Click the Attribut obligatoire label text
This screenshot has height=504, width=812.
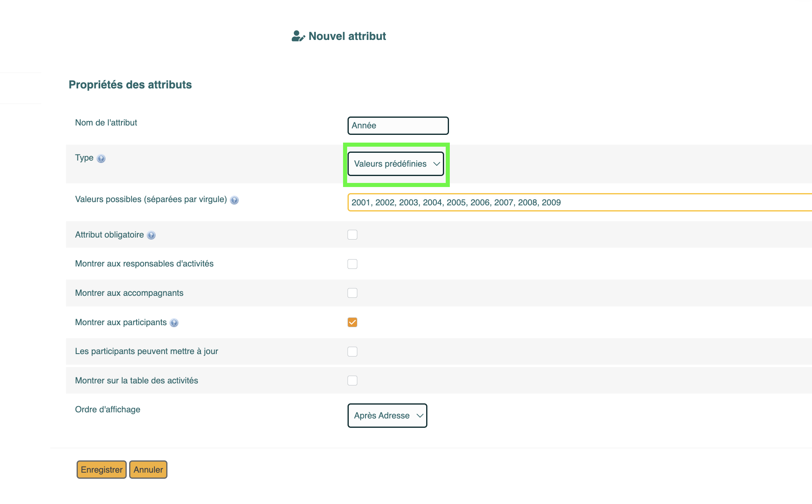click(x=109, y=235)
